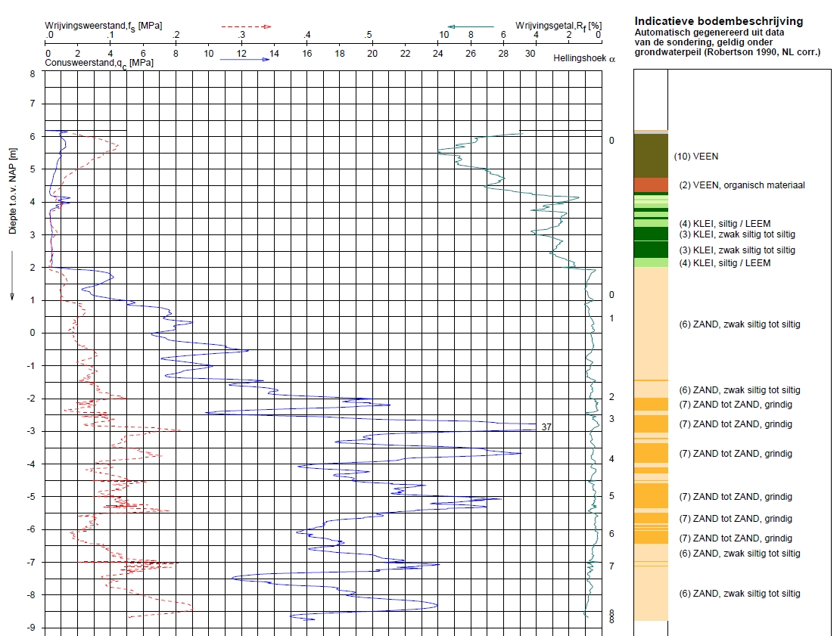This screenshot has height=636, width=840.
Task: Select the bottommost "(6) ZAND, zwak siltig" label
Action: click(739, 594)
